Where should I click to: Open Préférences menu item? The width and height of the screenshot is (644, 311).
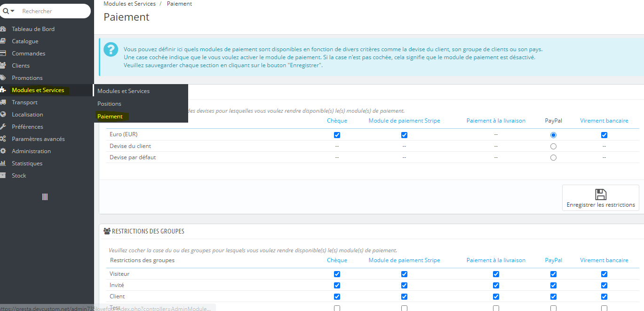(27, 126)
